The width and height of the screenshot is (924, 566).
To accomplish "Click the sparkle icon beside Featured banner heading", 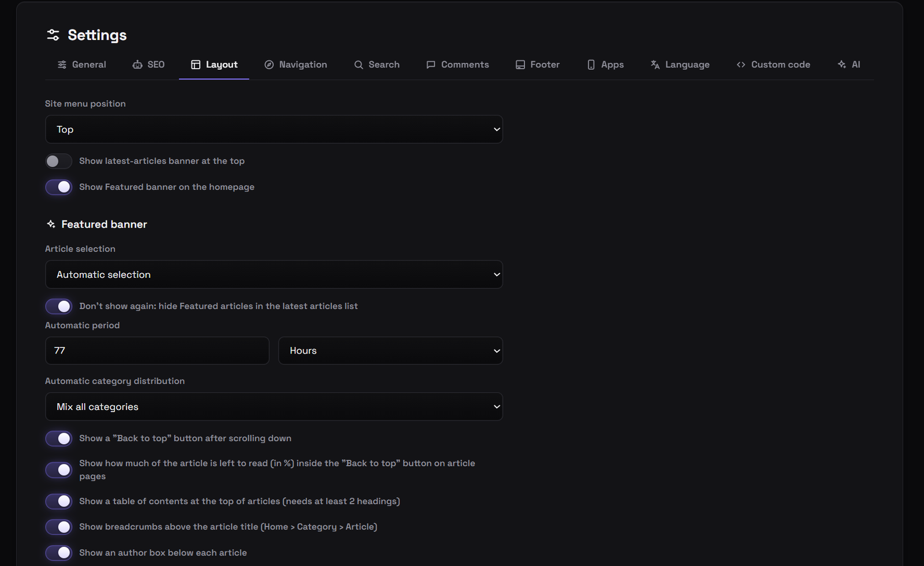I will coord(51,224).
